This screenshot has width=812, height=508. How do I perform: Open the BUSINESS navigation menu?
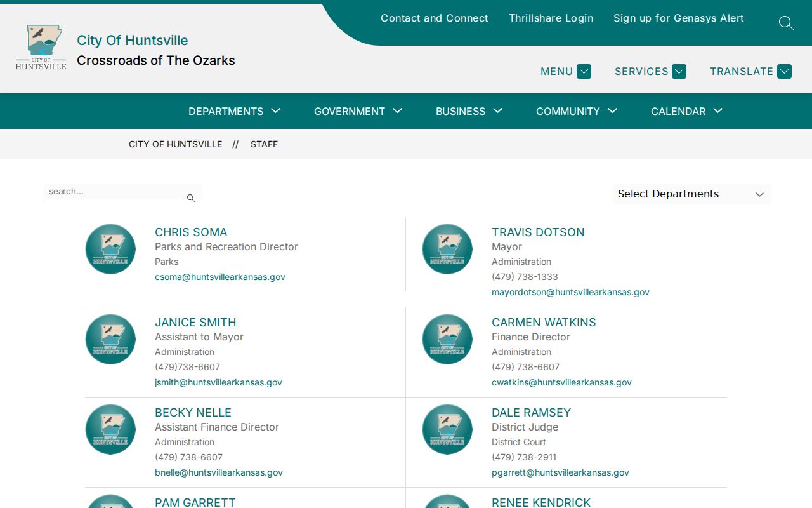[469, 111]
